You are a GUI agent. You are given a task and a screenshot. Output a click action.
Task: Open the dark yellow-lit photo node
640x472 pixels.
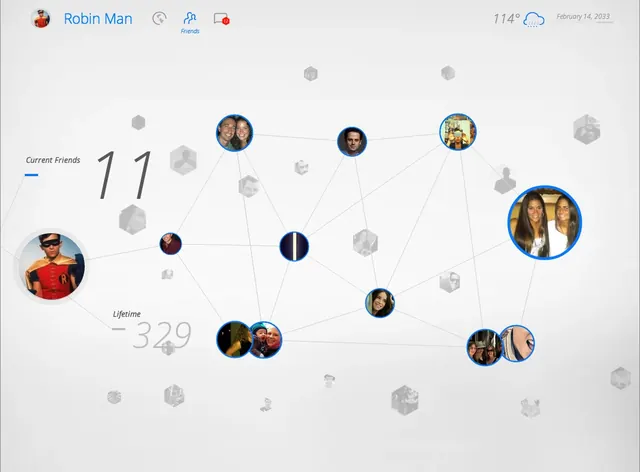233,339
